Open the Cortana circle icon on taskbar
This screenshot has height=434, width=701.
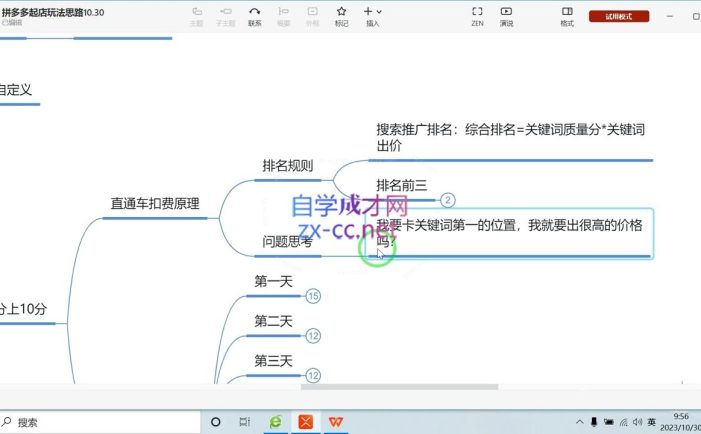pos(215,422)
